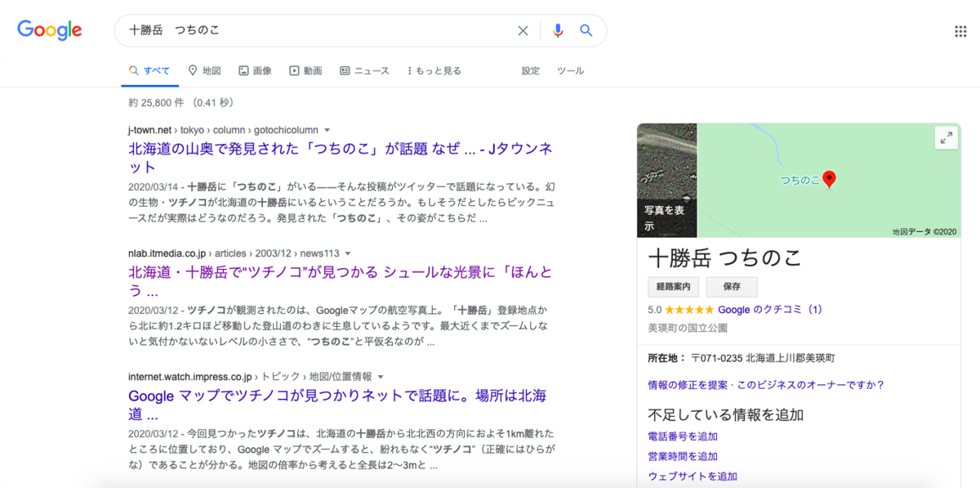Open the Google logo homepage link
The width and height of the screenshot is (980, 488).
click(x=50, y=30)
